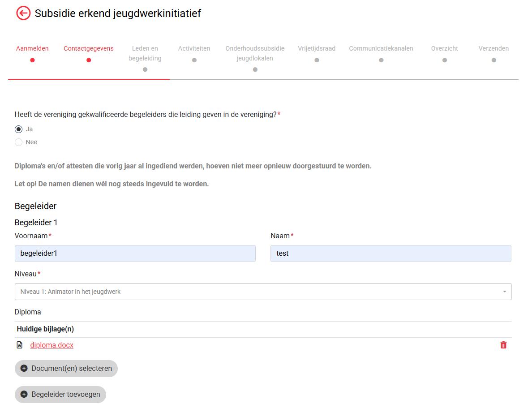Click the red back arrow icon
The image size is (532, 404).
tap(23, 13)
